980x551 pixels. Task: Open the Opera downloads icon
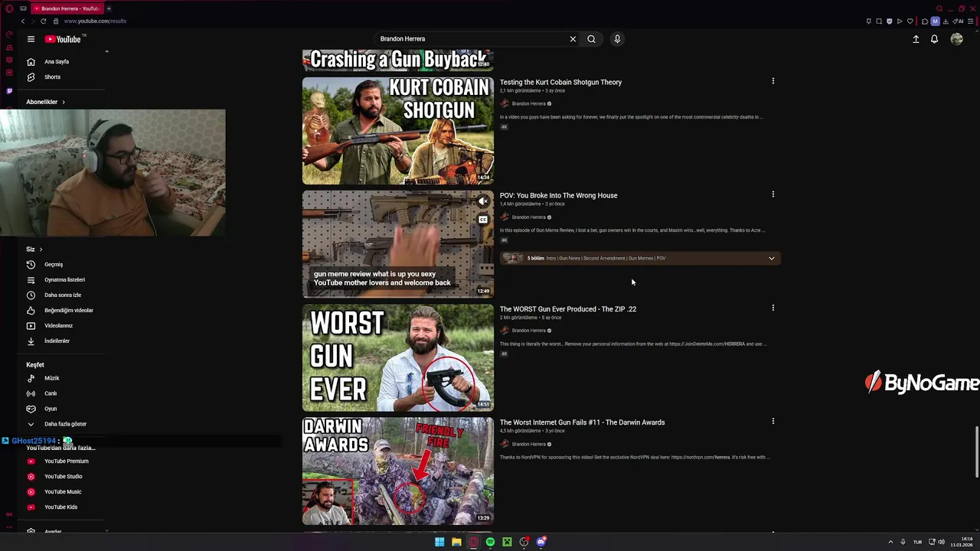click(x=946, y=21)
